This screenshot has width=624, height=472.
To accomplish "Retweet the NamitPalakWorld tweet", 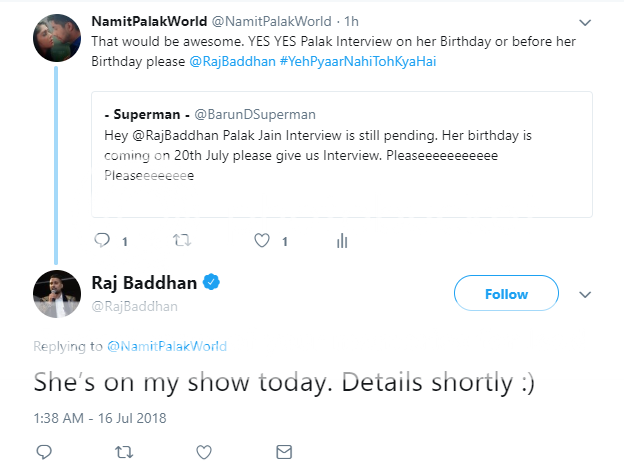I will tap(182, 240).
